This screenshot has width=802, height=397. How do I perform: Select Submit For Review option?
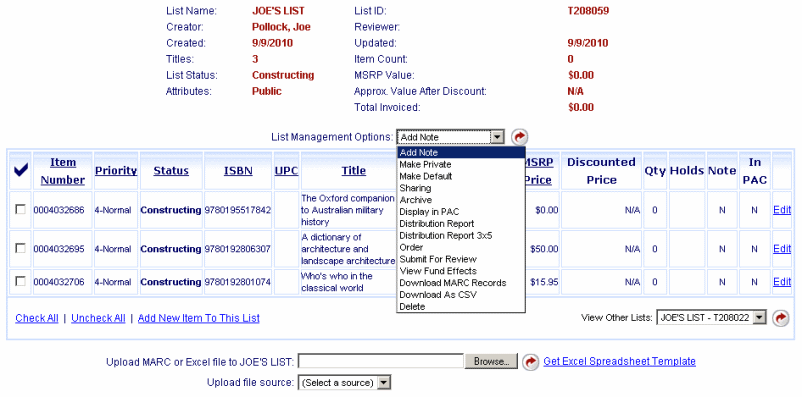point(461,259)
